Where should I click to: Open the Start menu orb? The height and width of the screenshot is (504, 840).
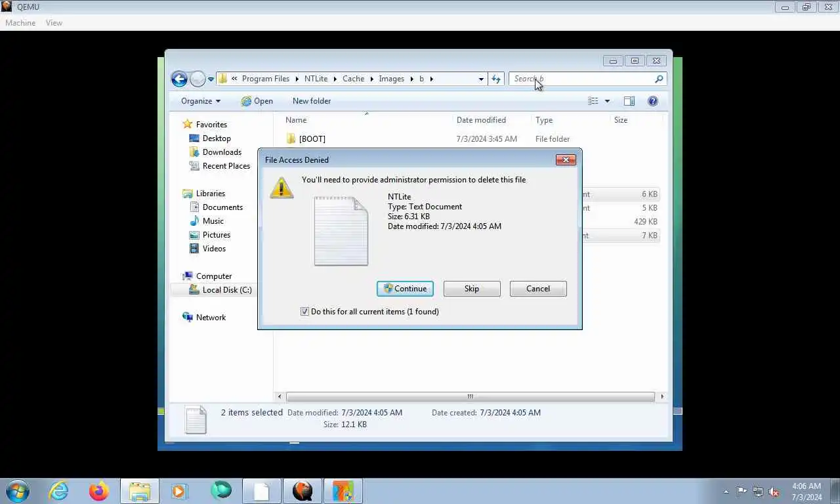pyautogui.click(x=18, y=491)
